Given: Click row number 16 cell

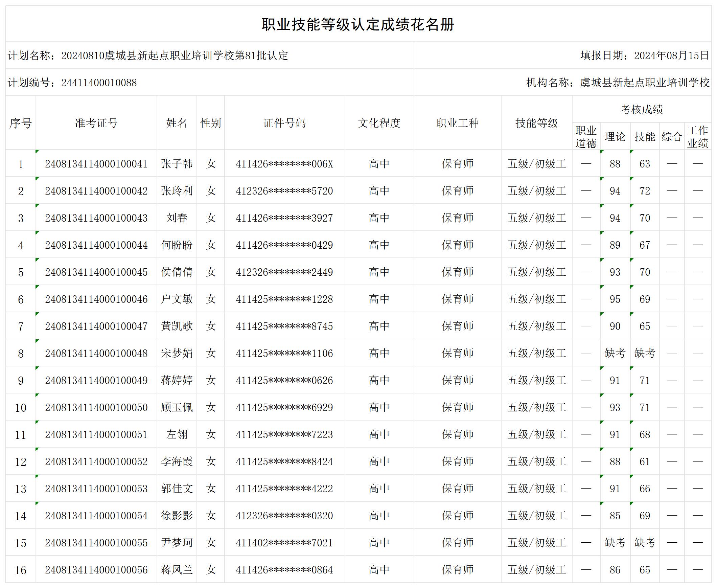Looking at the screenshot, I should pos(20,570).
